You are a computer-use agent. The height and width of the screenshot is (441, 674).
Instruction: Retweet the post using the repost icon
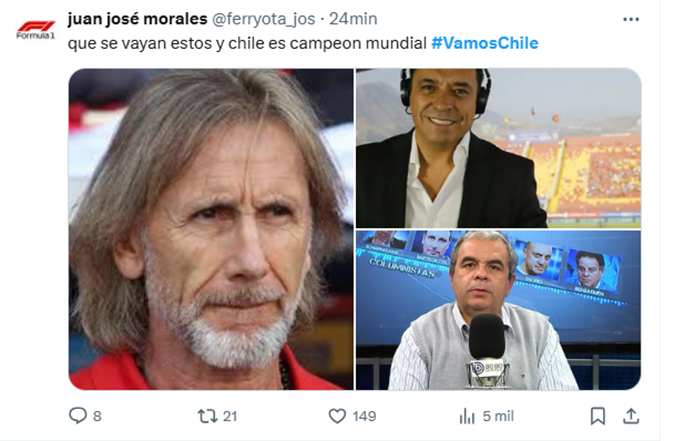coord(207,416)
